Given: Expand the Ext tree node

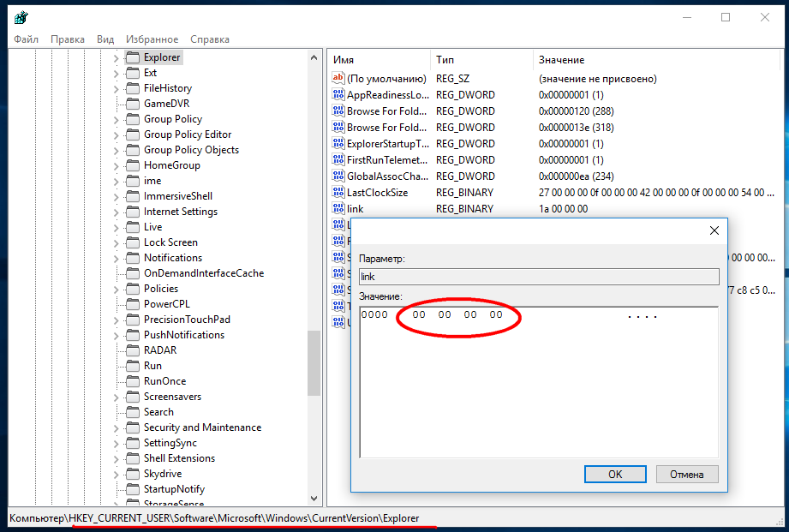Looking at the screenshot, I should click(117, 74).
